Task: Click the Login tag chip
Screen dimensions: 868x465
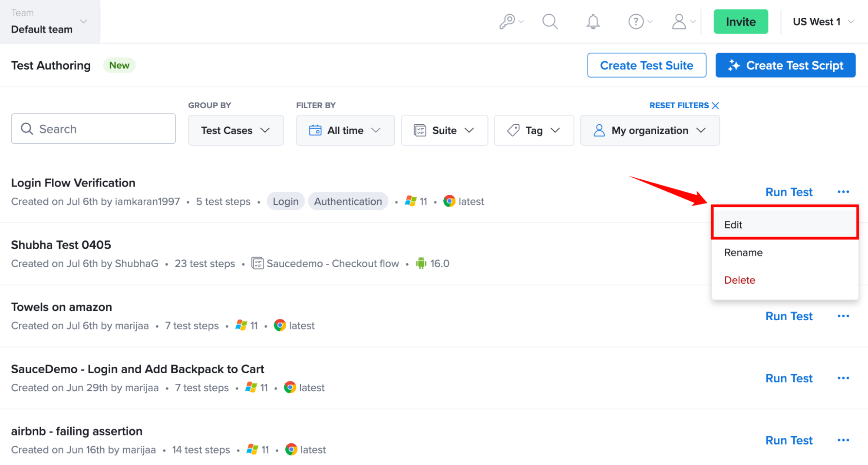Action: (x=285, y=201)
